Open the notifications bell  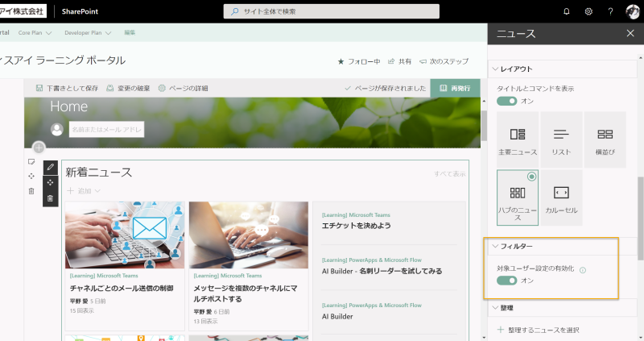567,11
